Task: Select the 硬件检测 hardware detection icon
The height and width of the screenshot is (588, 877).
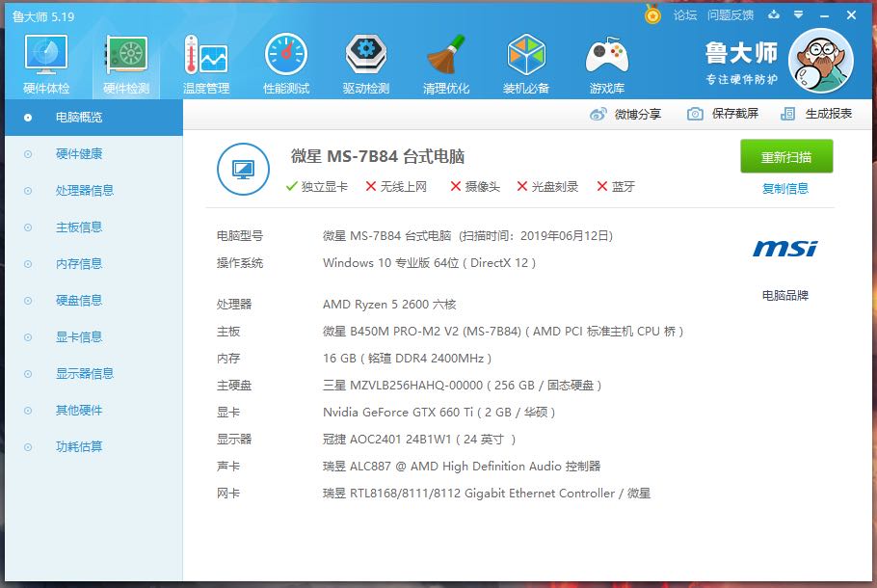Action: pos(126,64)
